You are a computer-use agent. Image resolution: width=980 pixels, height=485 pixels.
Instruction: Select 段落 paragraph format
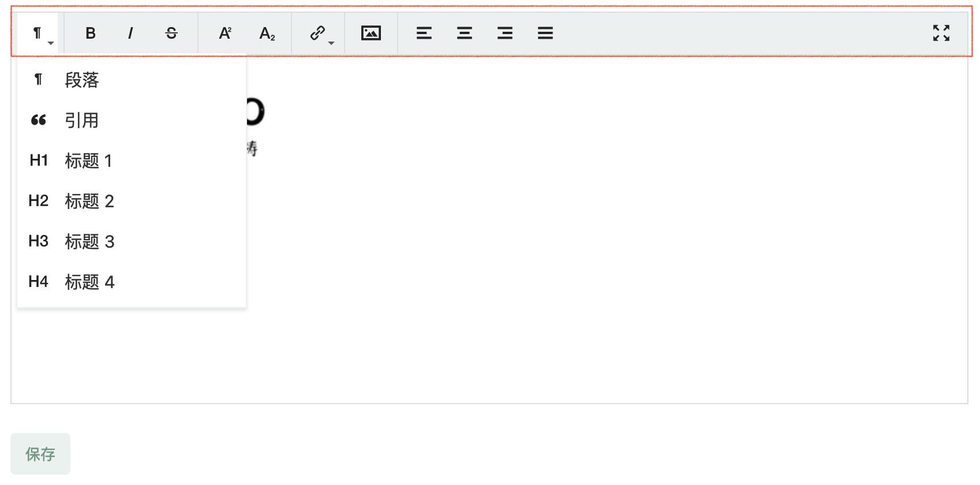[82, 80]
